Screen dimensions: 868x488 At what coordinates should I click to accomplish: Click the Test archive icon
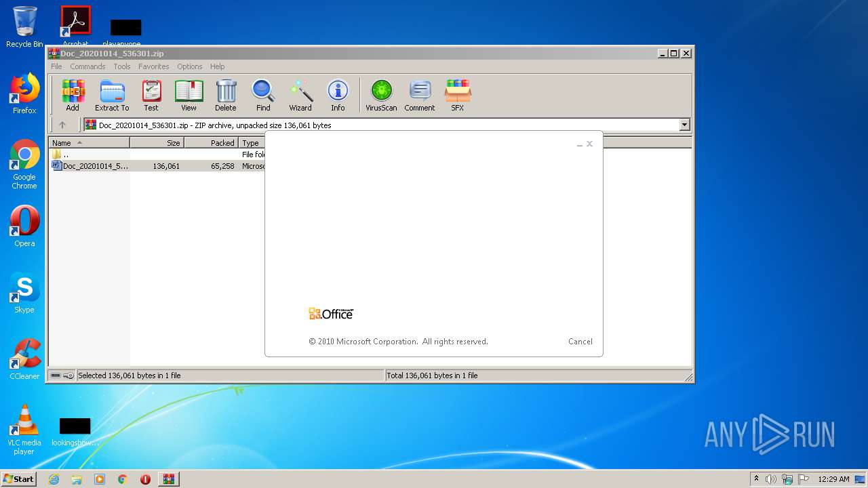pyautogui.click(x=151, y=95)
